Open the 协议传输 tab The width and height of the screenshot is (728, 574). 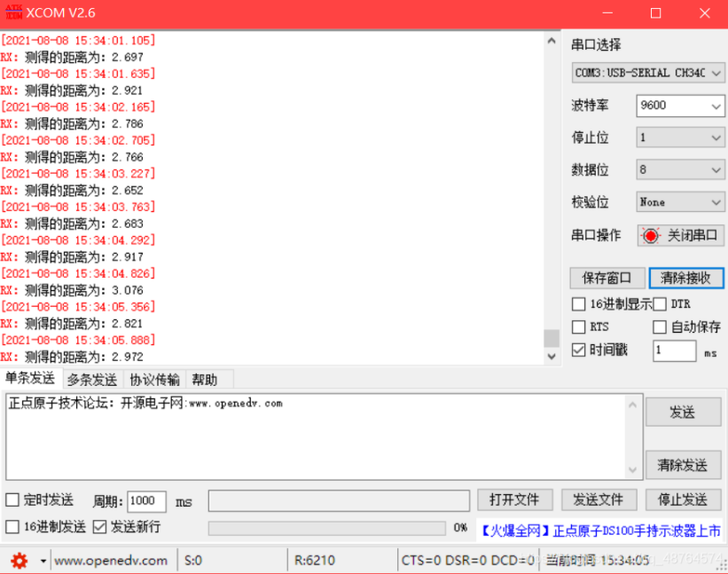pos(154,380)
